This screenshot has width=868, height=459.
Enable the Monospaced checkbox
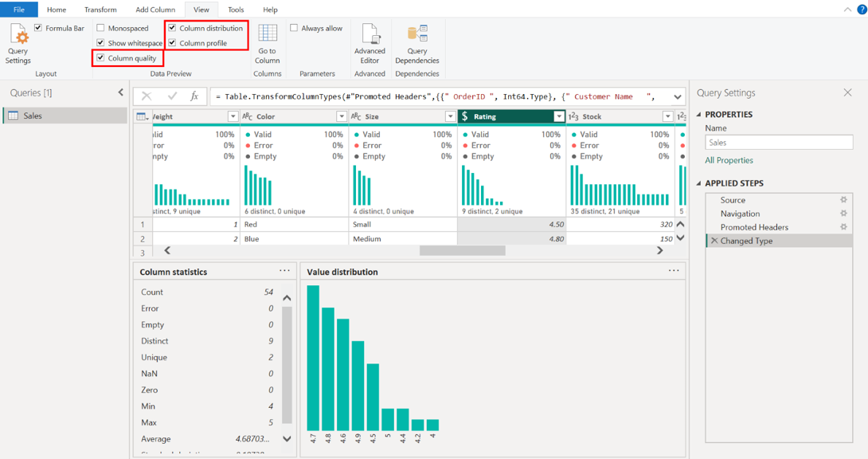click(100, 28)
